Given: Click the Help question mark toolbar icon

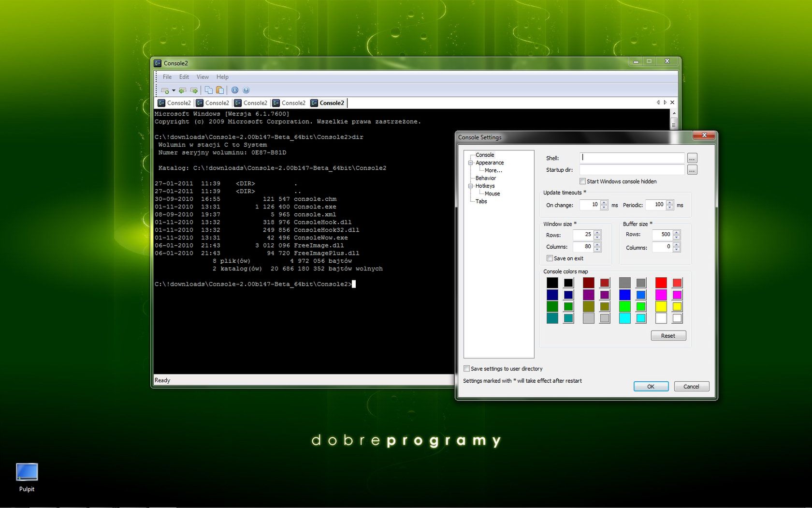Looking at the screenshot, I should tap(246, 90).
